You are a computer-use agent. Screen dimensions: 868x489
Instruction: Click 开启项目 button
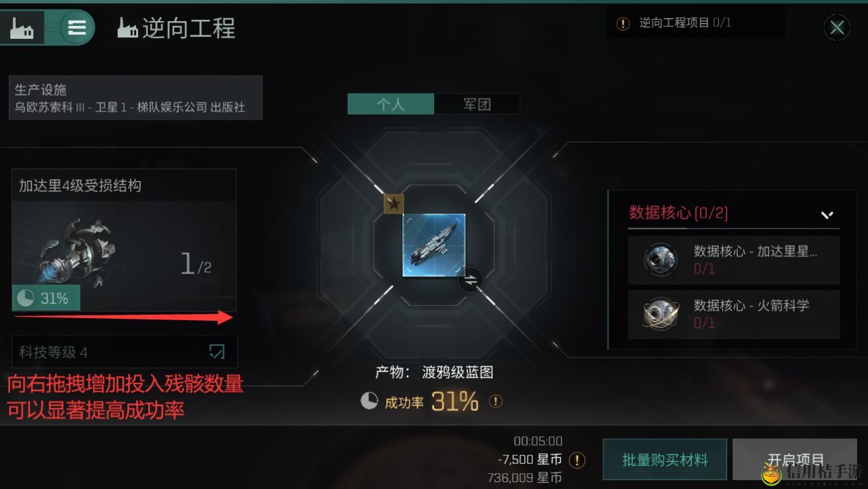pos(795,460)
